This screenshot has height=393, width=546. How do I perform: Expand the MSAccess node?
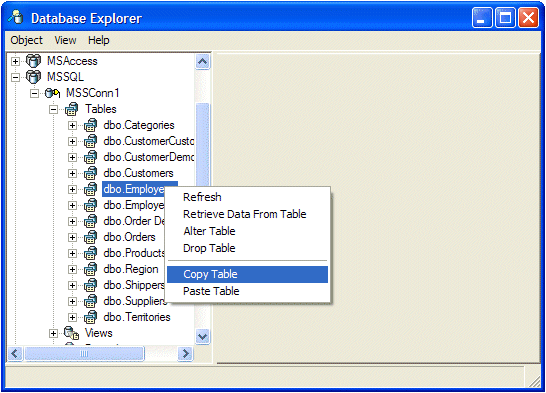[15, 62]
